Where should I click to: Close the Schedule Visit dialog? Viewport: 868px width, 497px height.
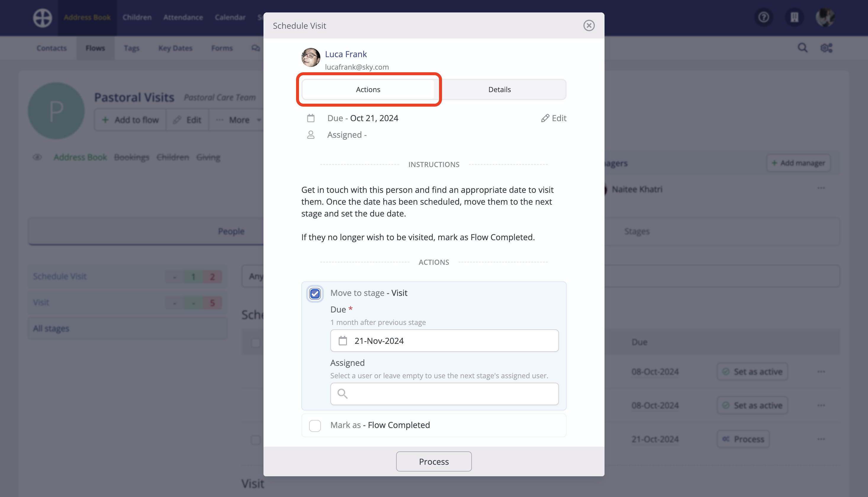[x=589, y=25]
